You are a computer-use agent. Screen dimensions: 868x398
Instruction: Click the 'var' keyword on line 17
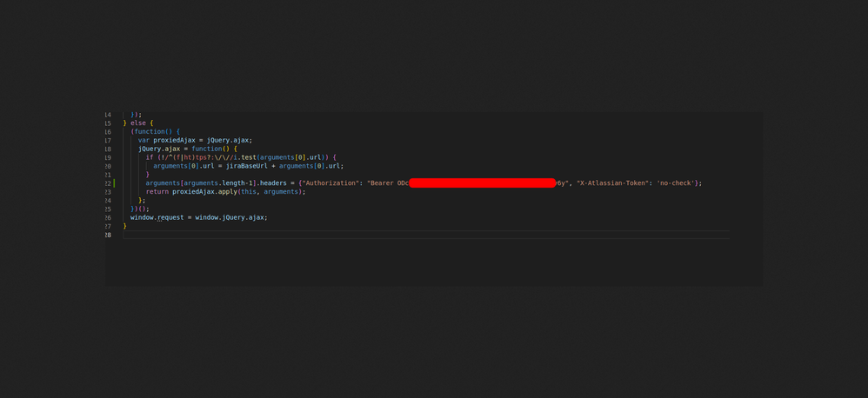point(144,141)
